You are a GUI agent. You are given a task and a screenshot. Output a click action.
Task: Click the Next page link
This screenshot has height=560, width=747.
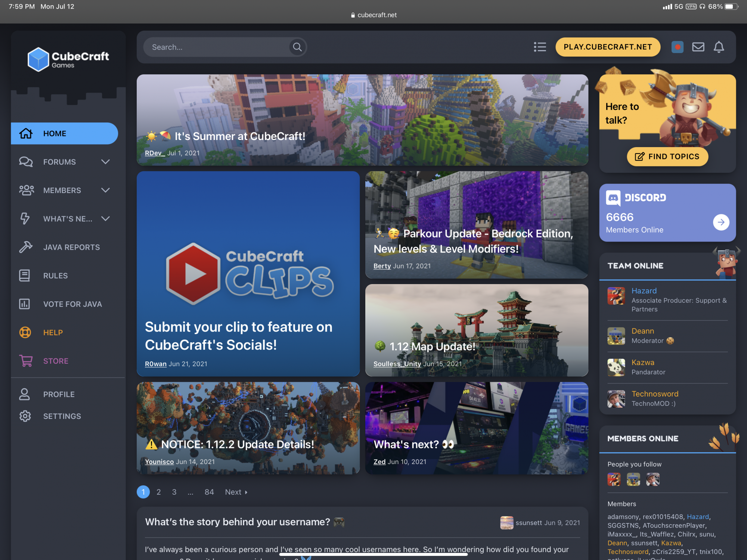pyautogui.click(x=236, y=492)
